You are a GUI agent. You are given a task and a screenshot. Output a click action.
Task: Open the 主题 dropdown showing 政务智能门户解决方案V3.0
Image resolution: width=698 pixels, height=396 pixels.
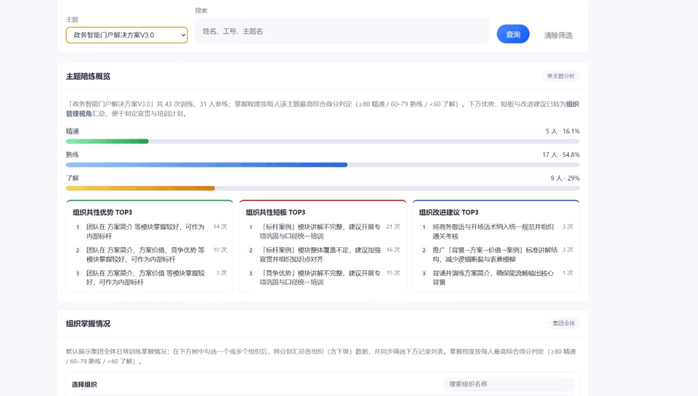pyautogui.click(x=127, y=35)
